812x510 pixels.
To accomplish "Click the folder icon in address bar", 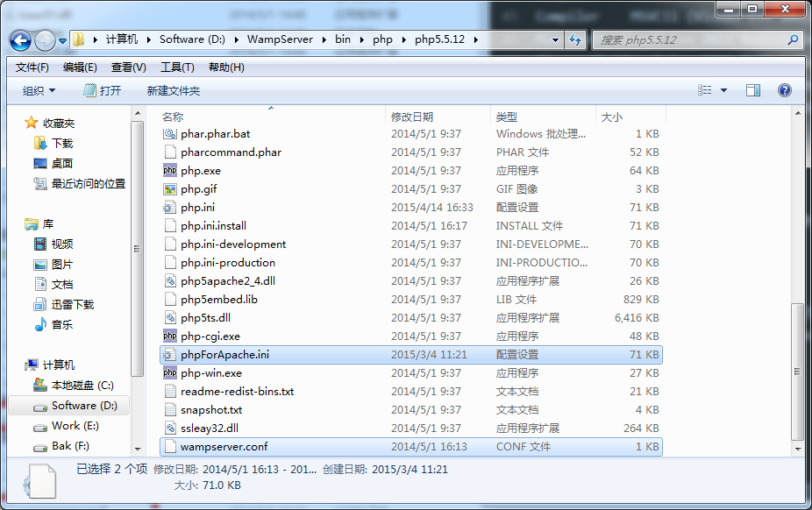I will coord(79,39).
